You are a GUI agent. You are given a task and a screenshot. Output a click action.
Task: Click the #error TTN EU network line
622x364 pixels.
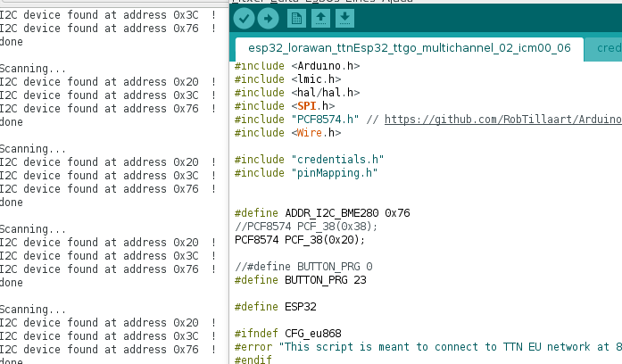(x=428, y=347)
